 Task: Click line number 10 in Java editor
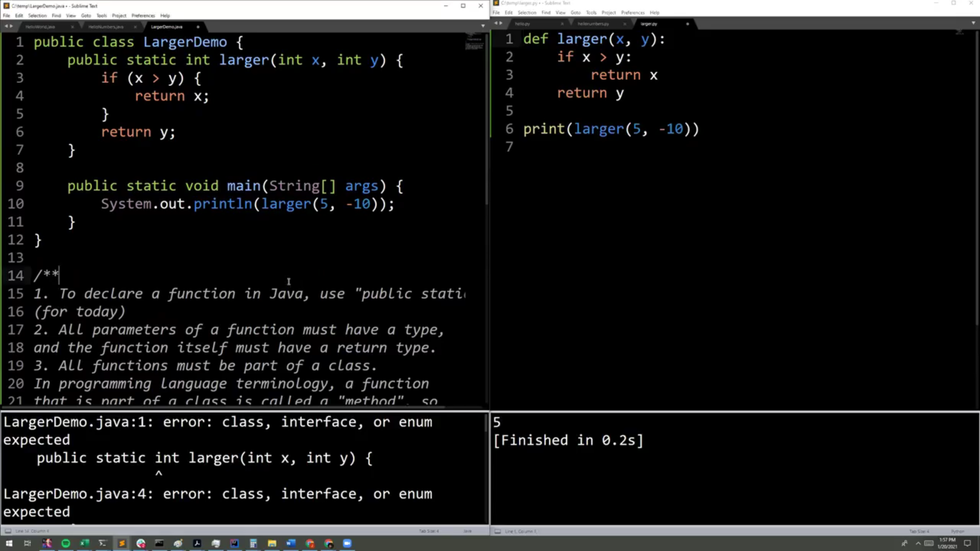pos(15,204)
